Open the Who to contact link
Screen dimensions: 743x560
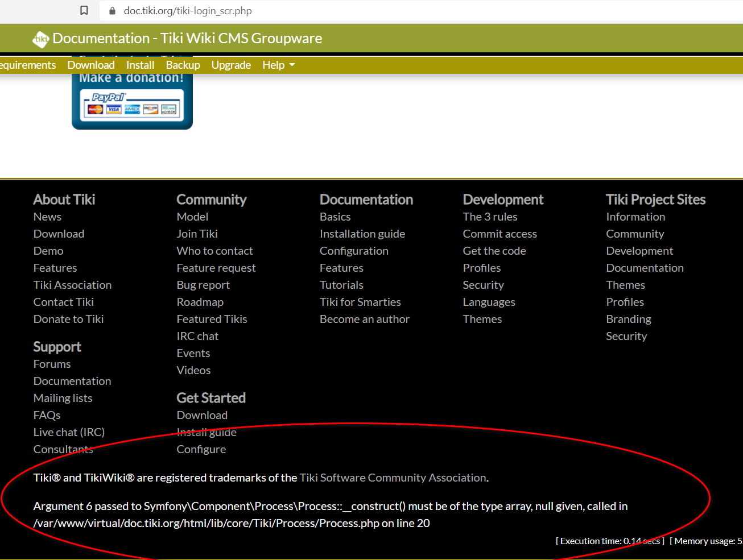[x=214, y=251]
